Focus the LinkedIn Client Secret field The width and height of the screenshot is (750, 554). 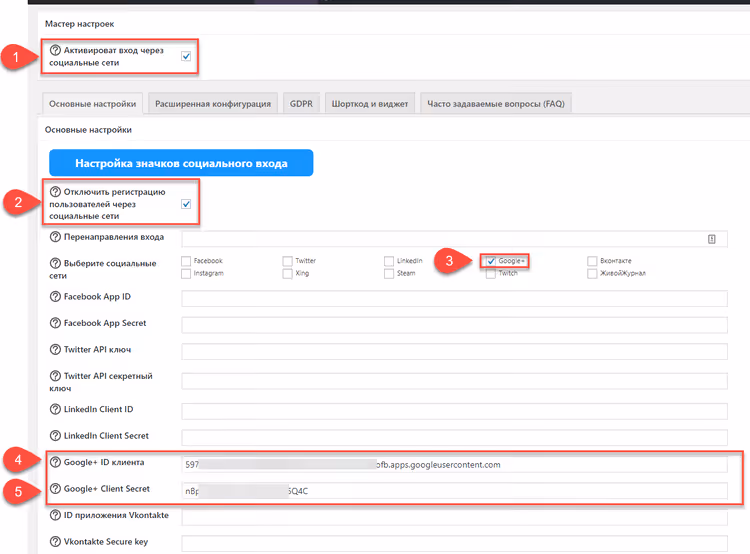(454, 437)
